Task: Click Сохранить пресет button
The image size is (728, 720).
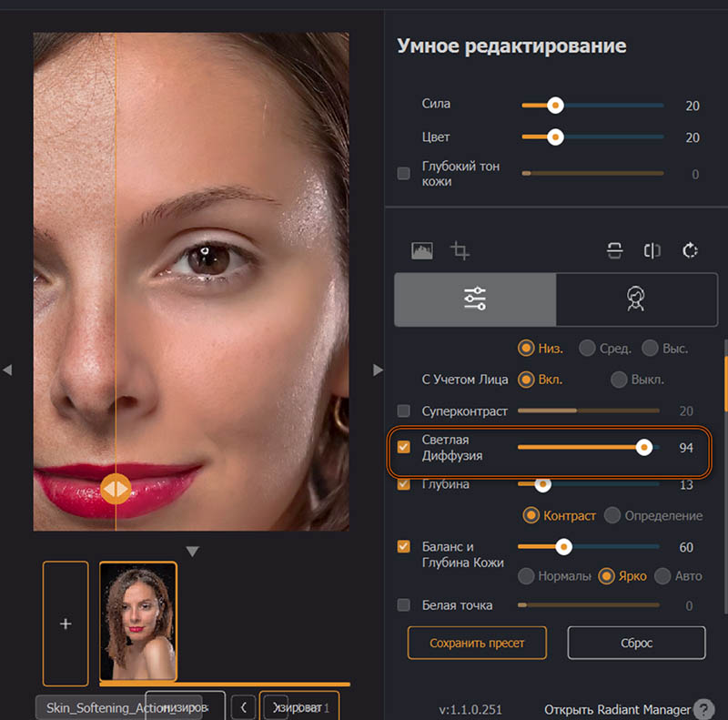Action: (x=477, y=643)
